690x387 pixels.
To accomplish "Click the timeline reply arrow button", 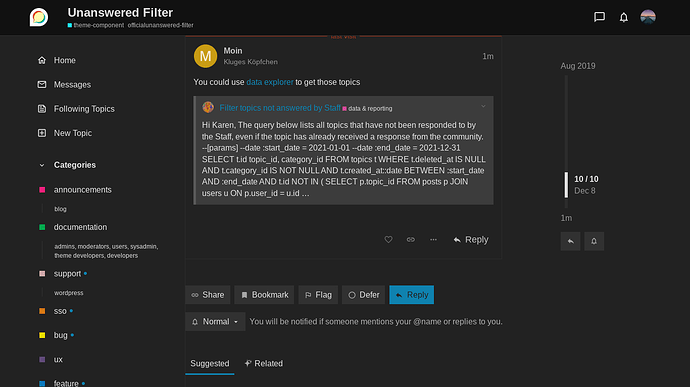I will tap(570, 241).
